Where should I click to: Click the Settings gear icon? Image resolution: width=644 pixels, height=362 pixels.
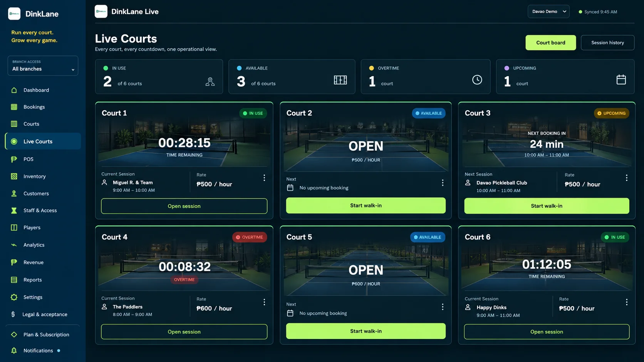[14, 297]
